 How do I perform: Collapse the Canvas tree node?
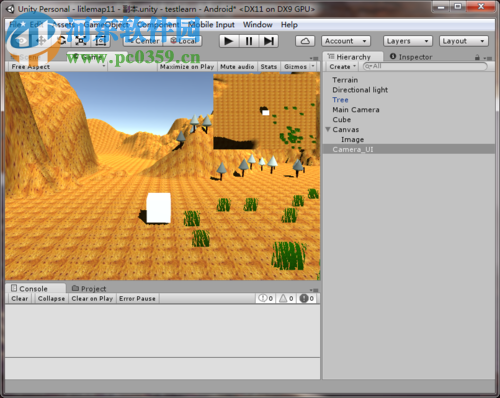(x=328, y=129)
